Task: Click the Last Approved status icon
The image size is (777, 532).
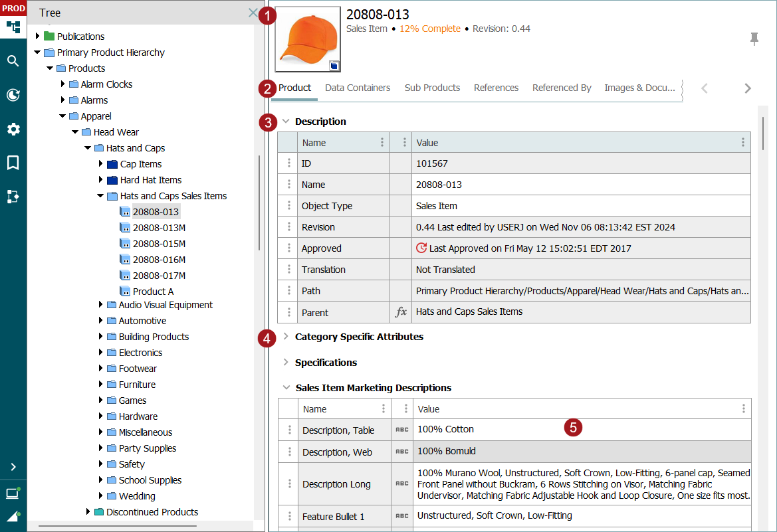Action: (421, 248)
